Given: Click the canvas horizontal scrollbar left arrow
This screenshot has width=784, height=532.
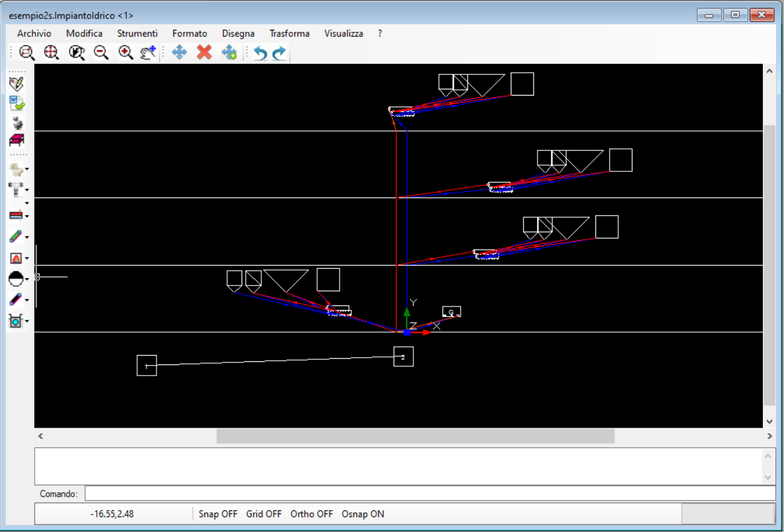Looking at the screenshot, I should point(41,436).
